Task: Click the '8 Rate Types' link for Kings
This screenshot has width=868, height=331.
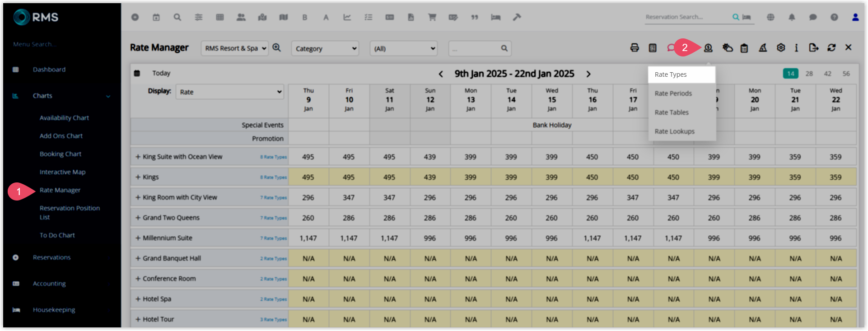Action: [273, 177]
